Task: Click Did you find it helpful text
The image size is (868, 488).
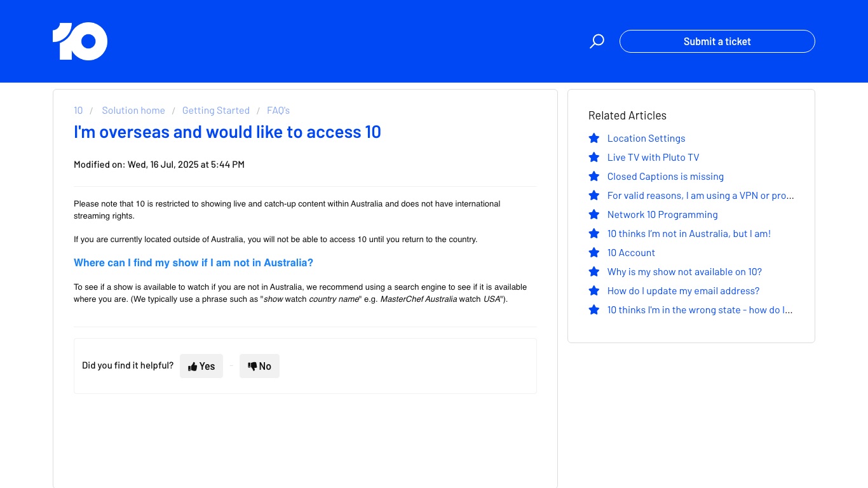Action: [128, 365]
